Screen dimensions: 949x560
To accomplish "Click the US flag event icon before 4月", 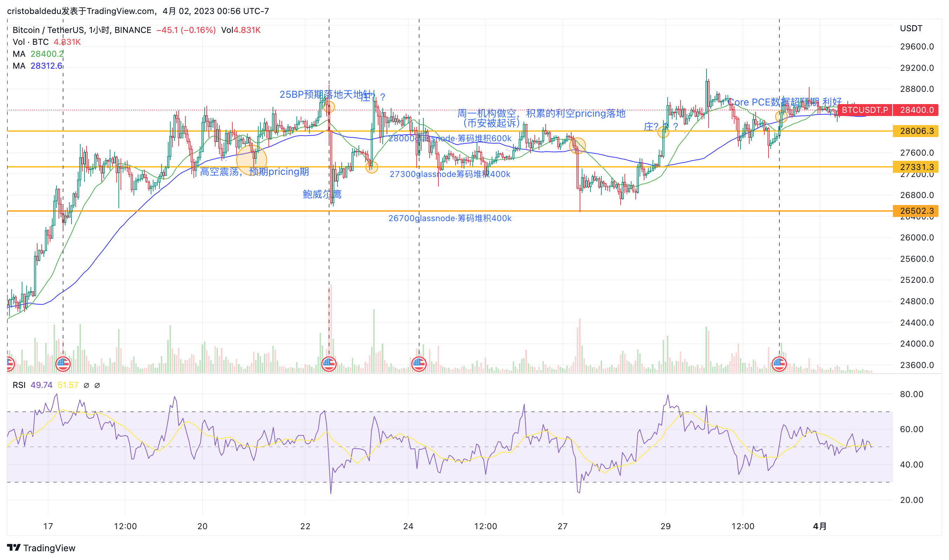I will (779, 364).
